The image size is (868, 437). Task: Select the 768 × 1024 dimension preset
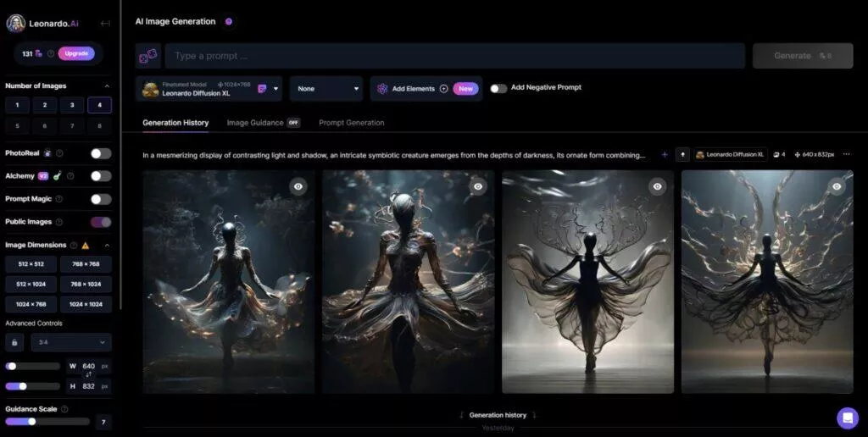pos(86,285)
